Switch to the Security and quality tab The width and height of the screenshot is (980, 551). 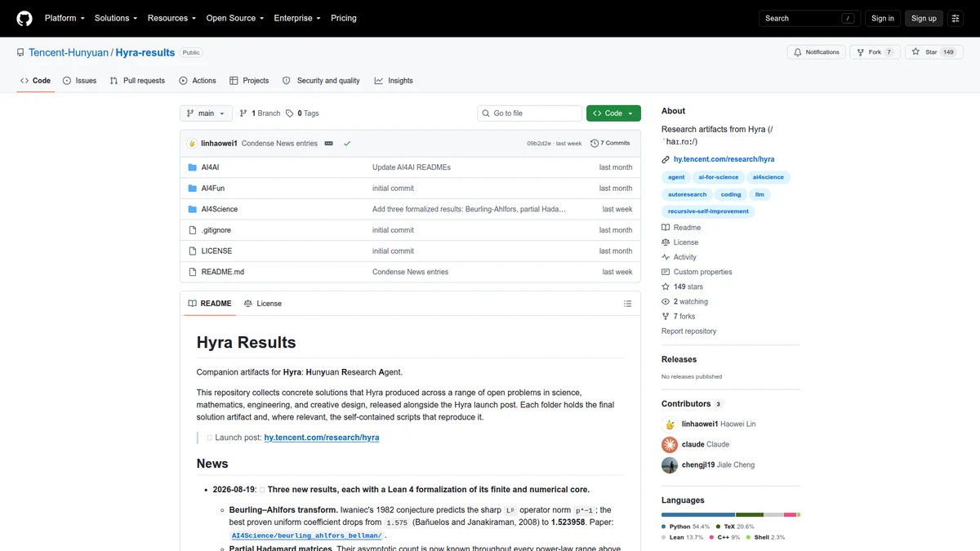point(321,81)
